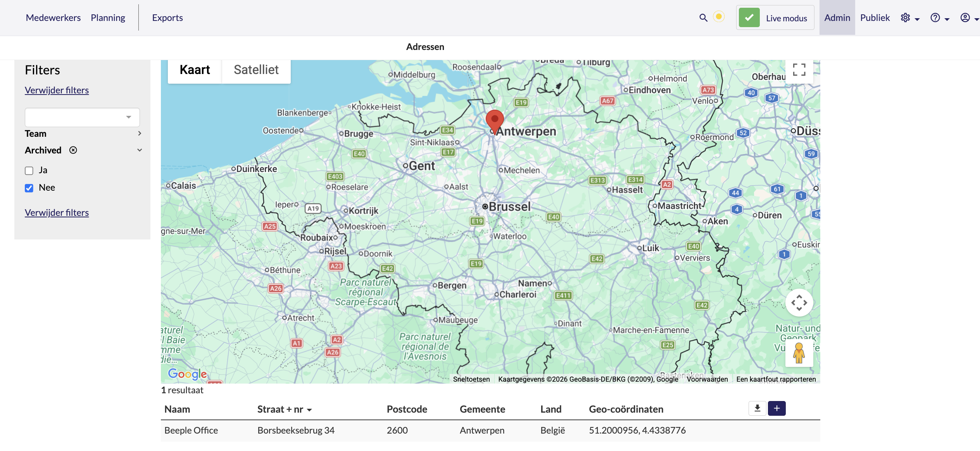Screen dimensions: 980x451
Task: Open the help question mark menu
Action: pyautogui.click(x=940, y=18)
